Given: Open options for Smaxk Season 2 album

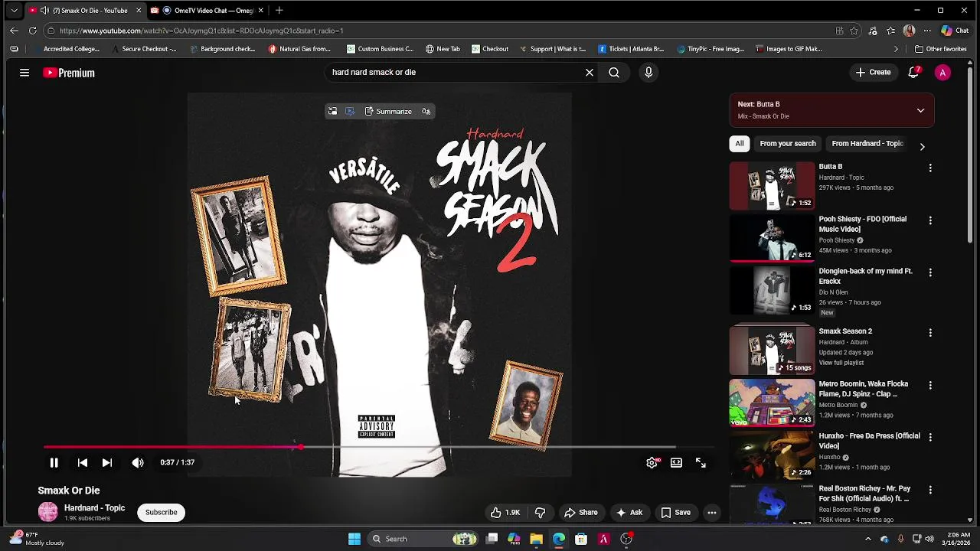Looking at the screenshot, I should 930,333.
